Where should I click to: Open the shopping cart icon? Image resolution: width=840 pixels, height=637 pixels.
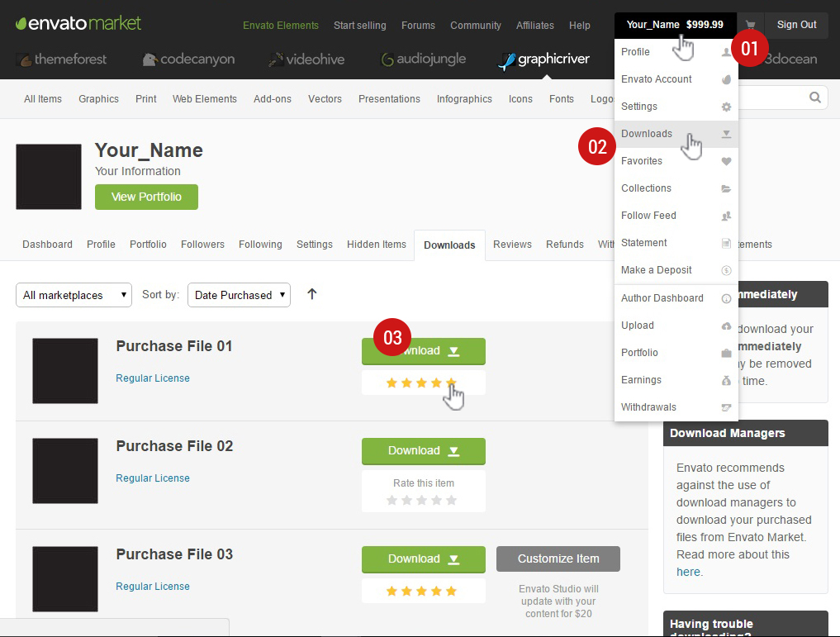pos(750,25)
